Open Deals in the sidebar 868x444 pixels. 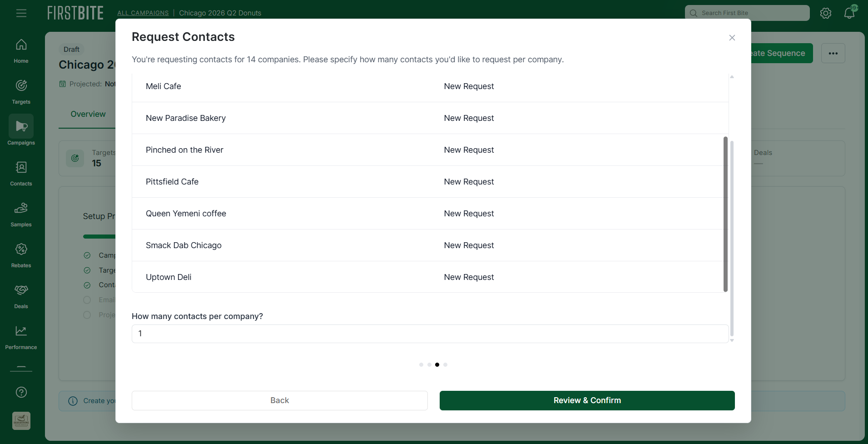tap(21, 296)
